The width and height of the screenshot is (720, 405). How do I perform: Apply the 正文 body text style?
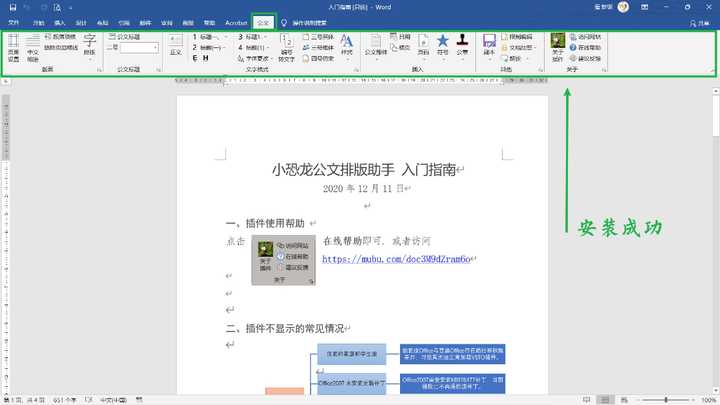coord(175,45)
